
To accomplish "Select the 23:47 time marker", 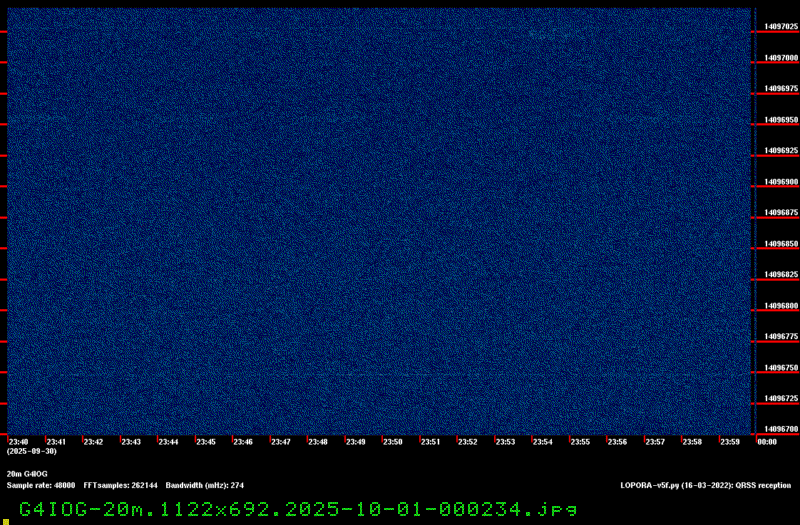I will [281, 442].
